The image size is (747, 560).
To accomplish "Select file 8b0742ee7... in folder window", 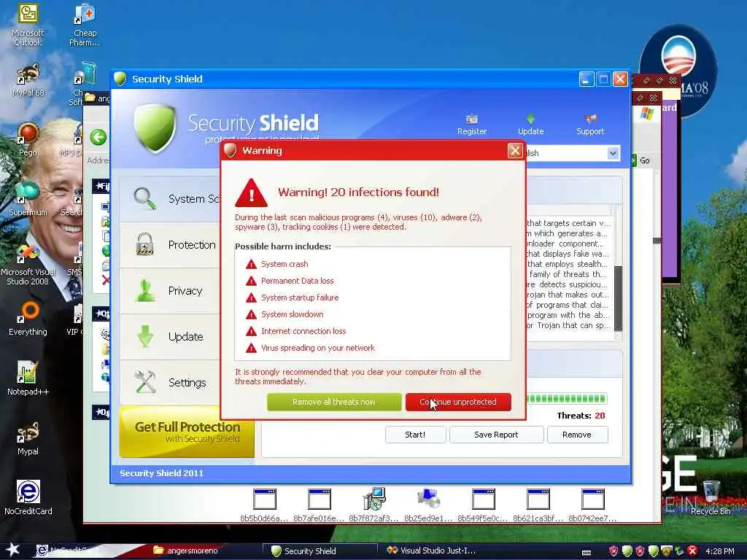I will 592,506.
